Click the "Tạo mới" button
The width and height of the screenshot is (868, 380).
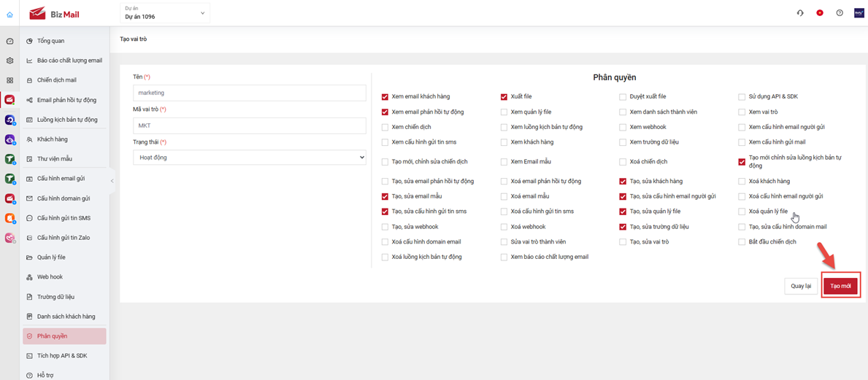[x=840, y=286]
